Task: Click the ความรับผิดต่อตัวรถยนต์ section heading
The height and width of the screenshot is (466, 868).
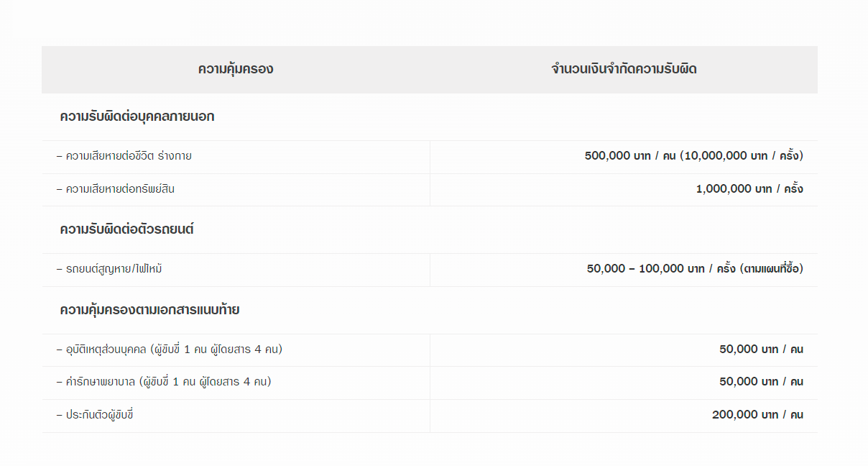Action: 127,230
